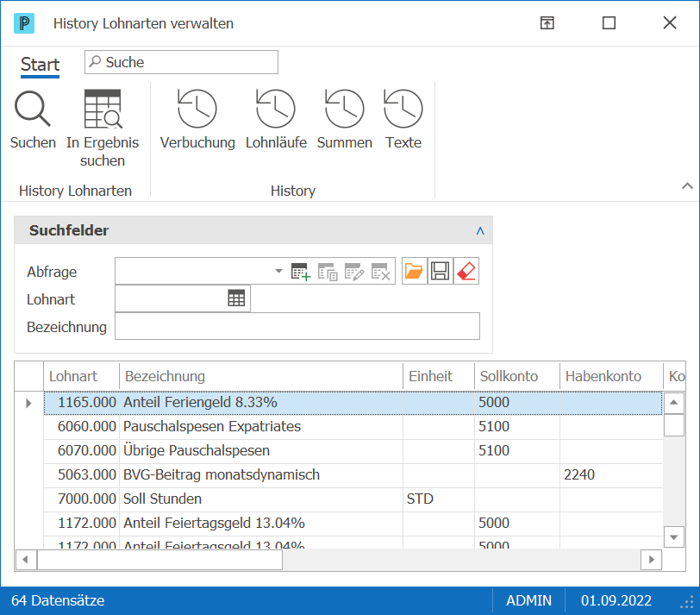Click the orange open folder icon

(414, 271)
